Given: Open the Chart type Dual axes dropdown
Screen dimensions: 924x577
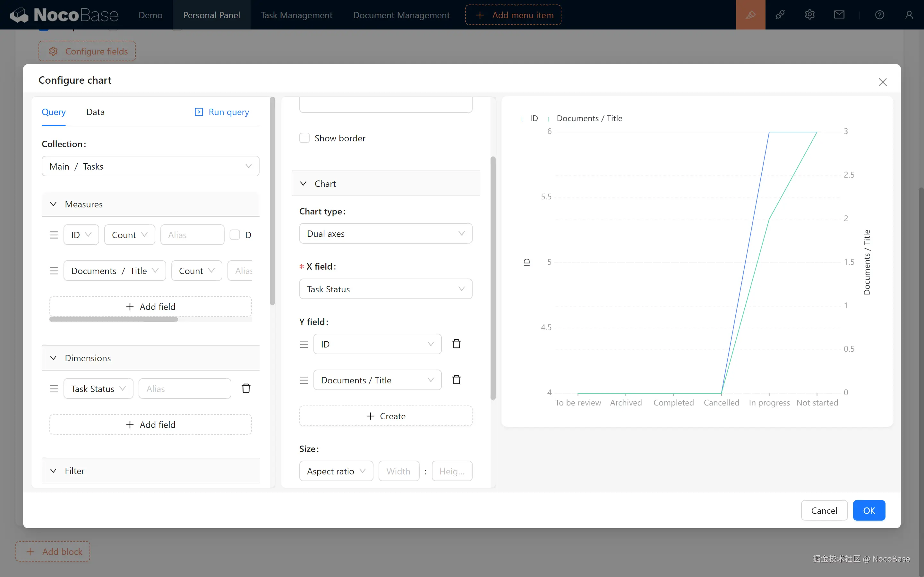Looking at the screenshot, I should click(x=386, y=234).
